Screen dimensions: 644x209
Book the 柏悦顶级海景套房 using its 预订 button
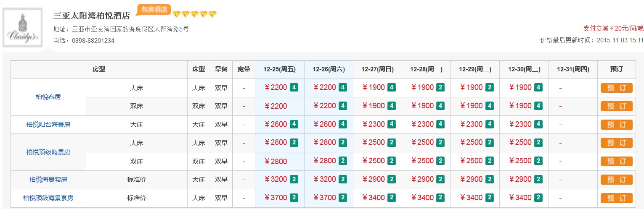click(x=616, y=198)
